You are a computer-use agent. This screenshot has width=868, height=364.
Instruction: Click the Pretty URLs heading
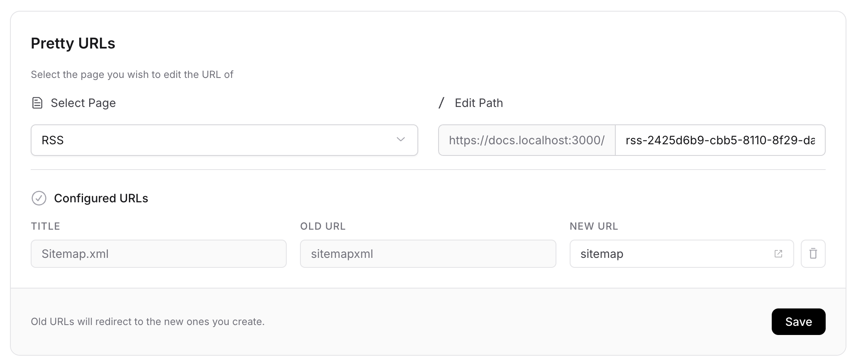click(x=73, y=43)
